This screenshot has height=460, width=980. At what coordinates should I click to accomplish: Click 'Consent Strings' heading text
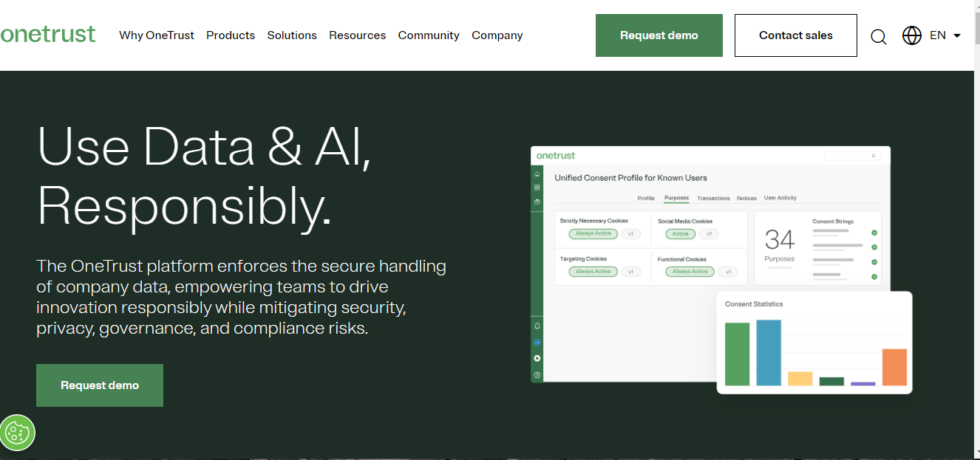pos(834,222)
